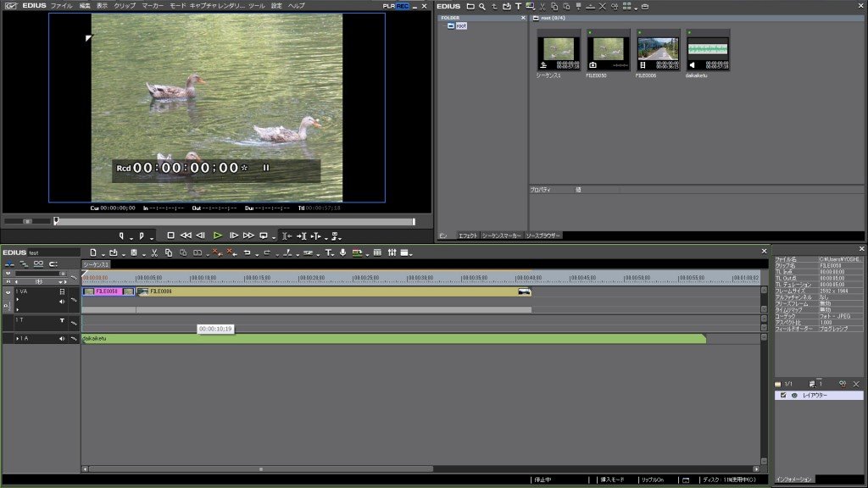Click the Open Project icon in the timeline toolbar
Viewport: 868px width, 488px height.
(113, 252)
